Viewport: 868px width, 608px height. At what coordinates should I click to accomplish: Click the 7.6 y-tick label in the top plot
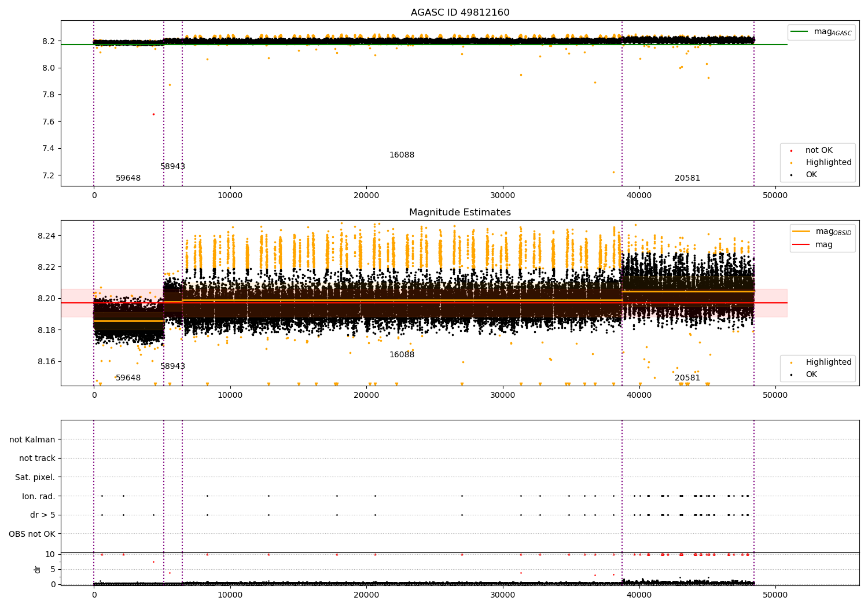[x=49, y=122]
